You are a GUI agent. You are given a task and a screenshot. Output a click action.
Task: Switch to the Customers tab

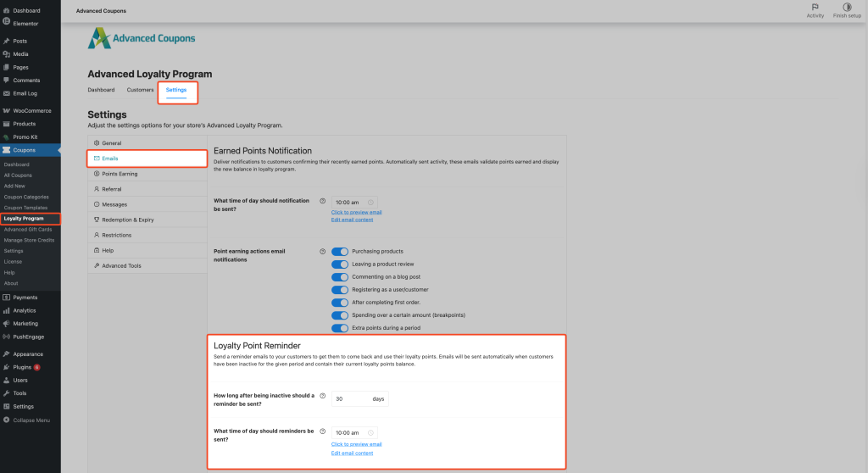click(x=140, y=90)
